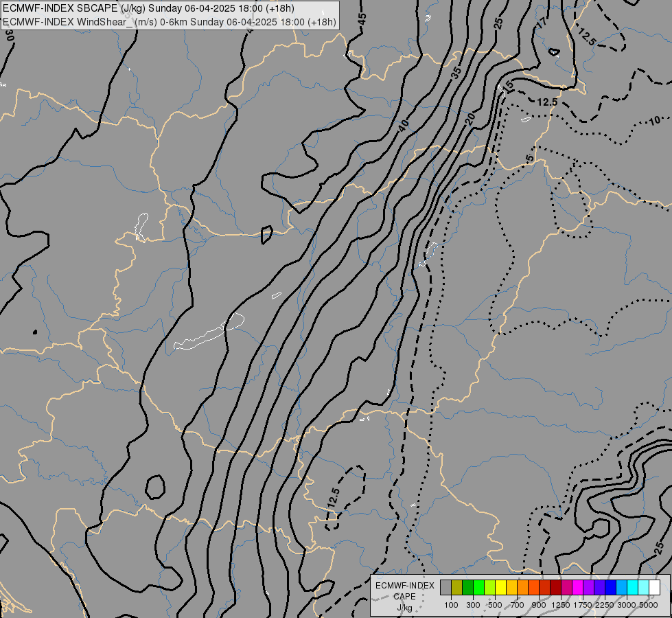Click the legend value 5000
This screenshot has height=618, width=672.
[649, 605]
